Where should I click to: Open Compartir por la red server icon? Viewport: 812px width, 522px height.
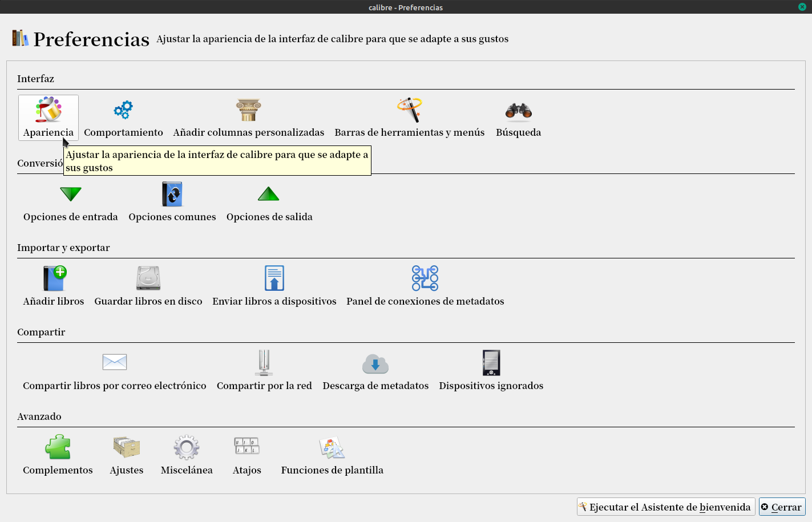pyautogui.click(x=264, y=363)
